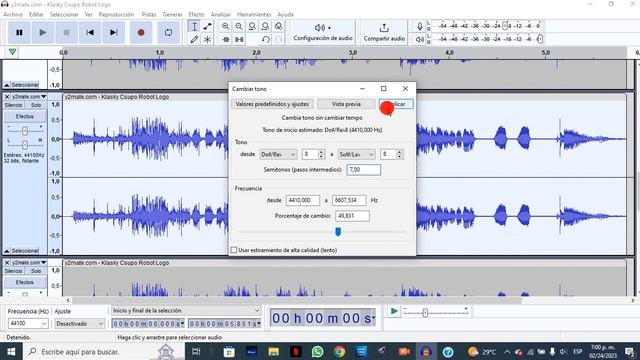
Task: Click Seleccionar button on middle track
Action: 22,251
